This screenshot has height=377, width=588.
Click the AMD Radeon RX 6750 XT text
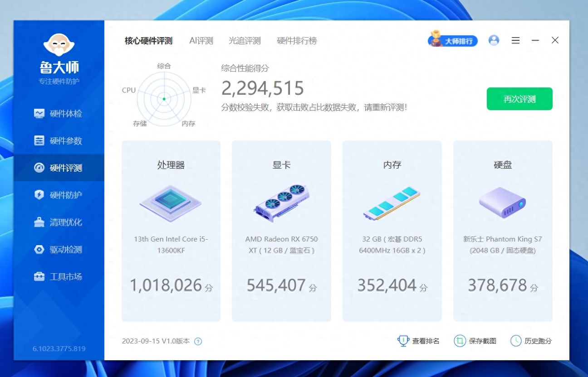pyautogui.click(x=281, y=245)
